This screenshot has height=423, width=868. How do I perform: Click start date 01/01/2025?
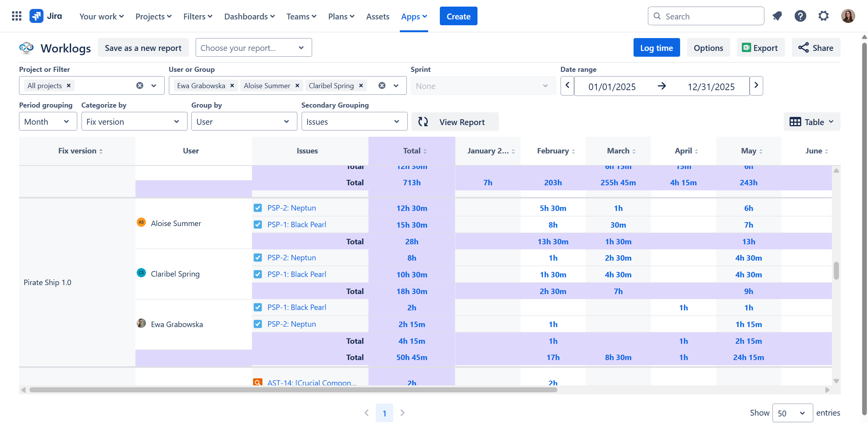coord(612,86)
